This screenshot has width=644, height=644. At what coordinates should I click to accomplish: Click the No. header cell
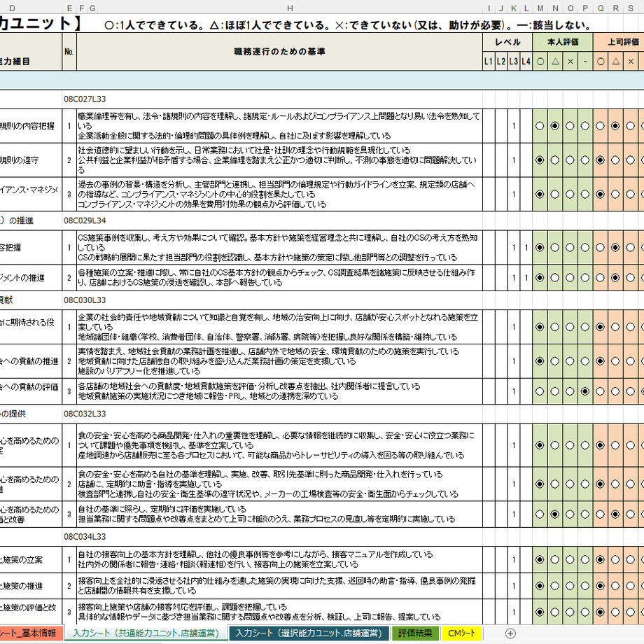click(69, 52)
